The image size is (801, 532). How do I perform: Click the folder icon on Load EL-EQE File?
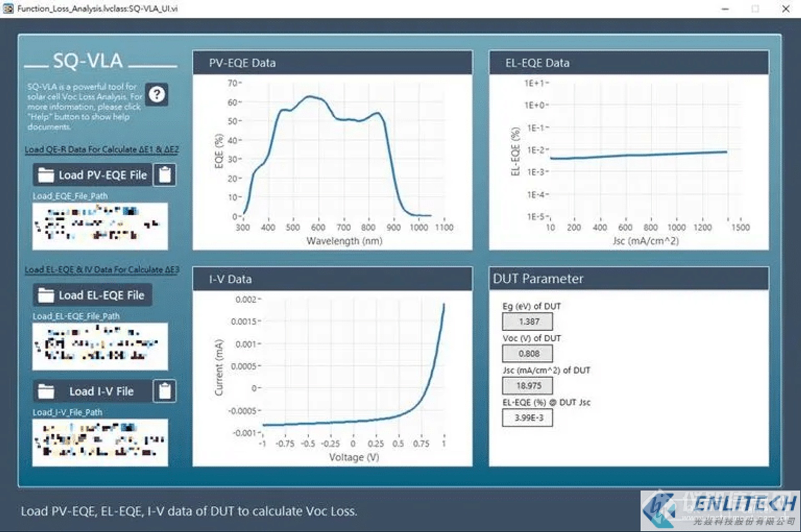[x=46, y=295]
